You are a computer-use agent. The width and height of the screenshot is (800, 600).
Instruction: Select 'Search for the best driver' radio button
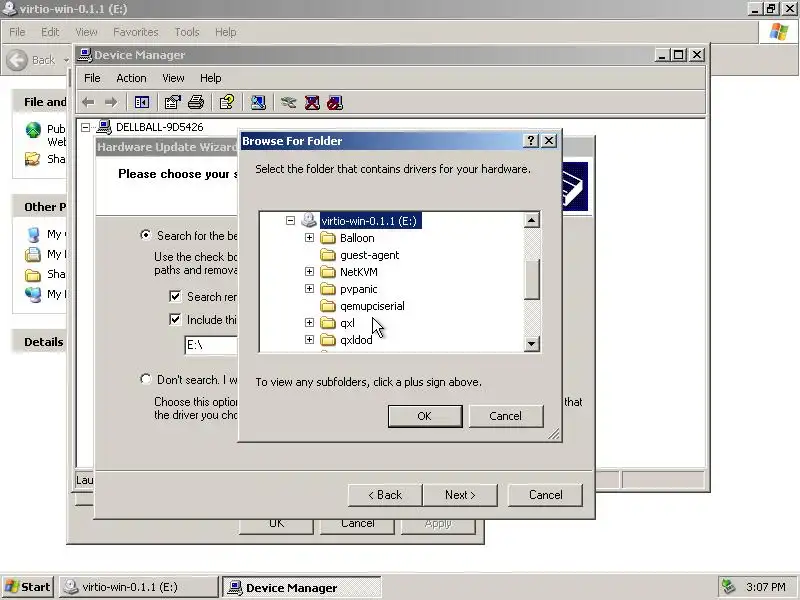coord(146,235)
